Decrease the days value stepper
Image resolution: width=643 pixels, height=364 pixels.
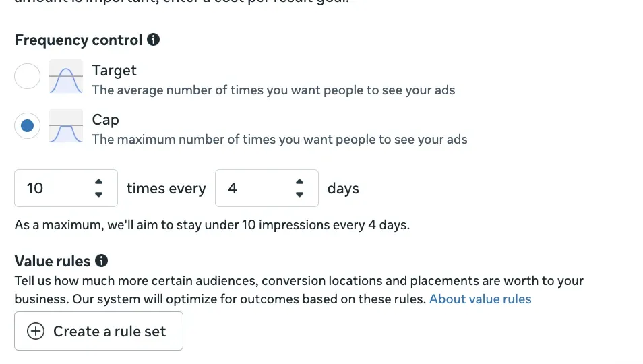(300, 194)
